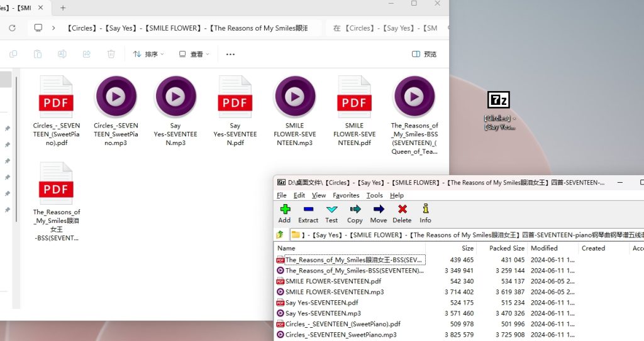Click the Extract button in 7-Zip
This screenshot has height=341, width=644.
click(308, 214)
